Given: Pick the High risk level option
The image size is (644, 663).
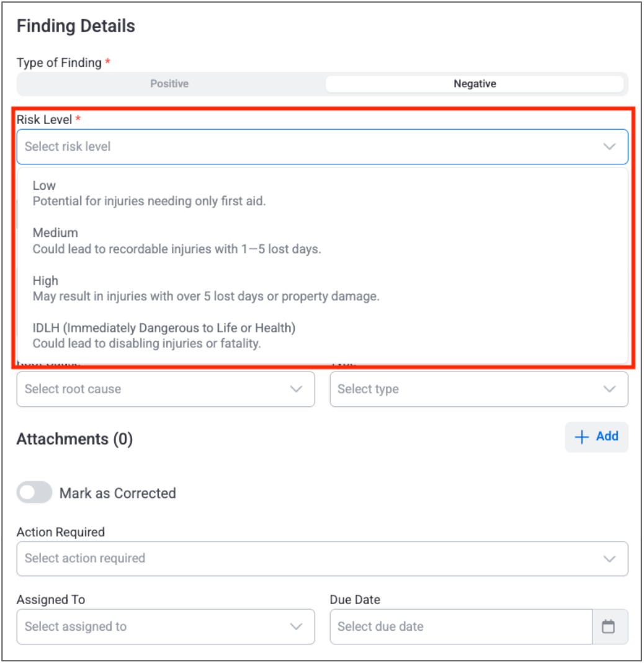Looking at the screenshot, I should (205, 288).
